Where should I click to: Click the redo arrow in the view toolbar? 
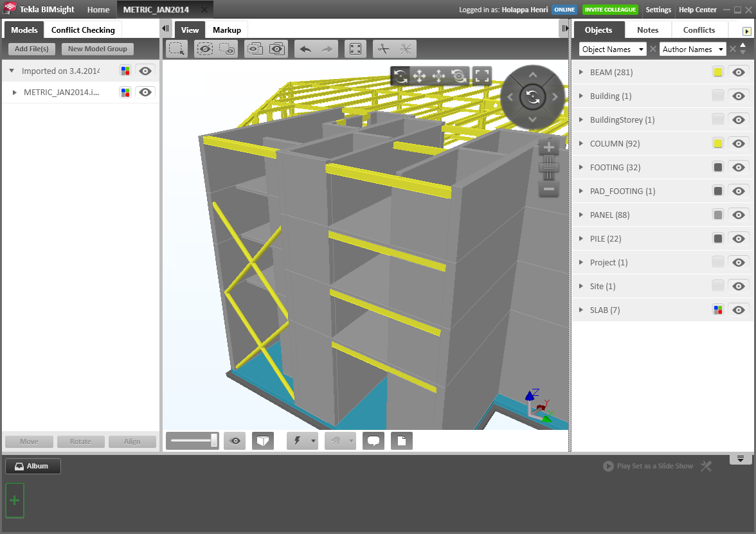coord(327,49)
